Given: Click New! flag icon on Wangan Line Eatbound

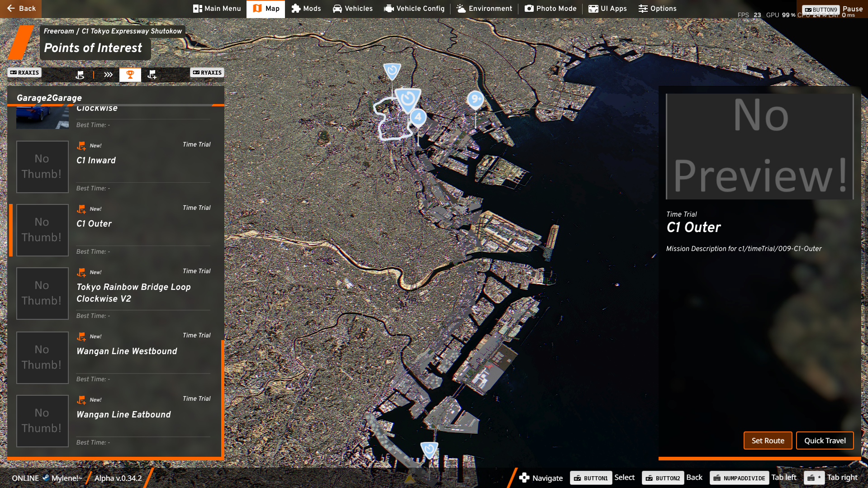Looking at the screenshot, I should tap(81, 400).
